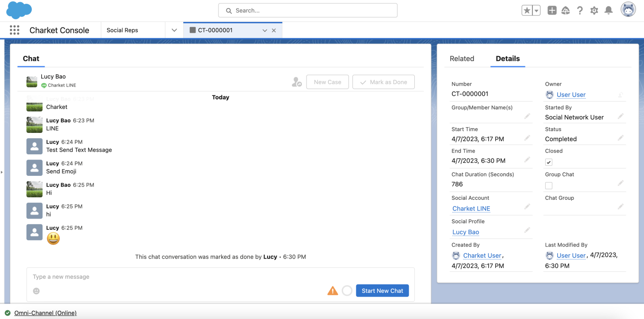
Task: Open the Last Modified By User User link
Action: point(571,256)
